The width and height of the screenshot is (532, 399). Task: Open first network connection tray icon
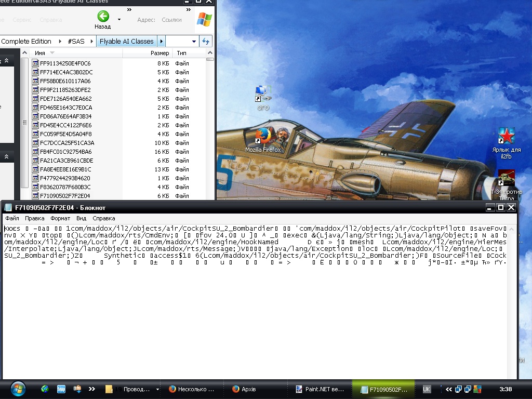click(x=458, y=389)
